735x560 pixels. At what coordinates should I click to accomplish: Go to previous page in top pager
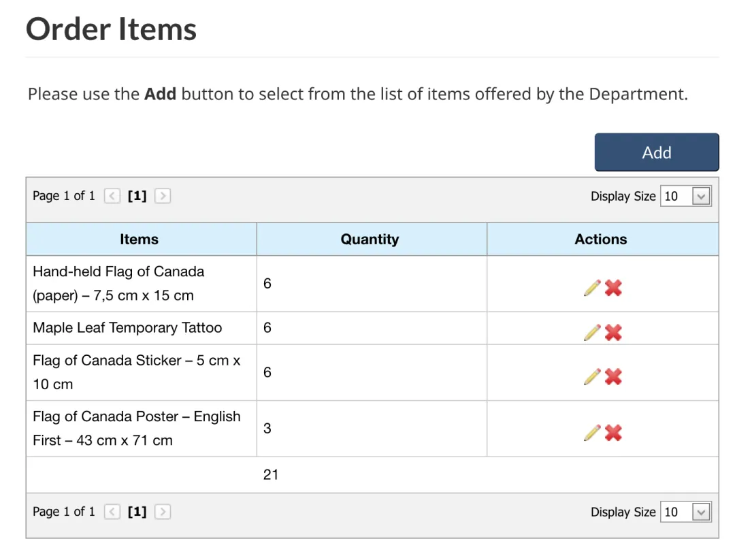[112, 196]
